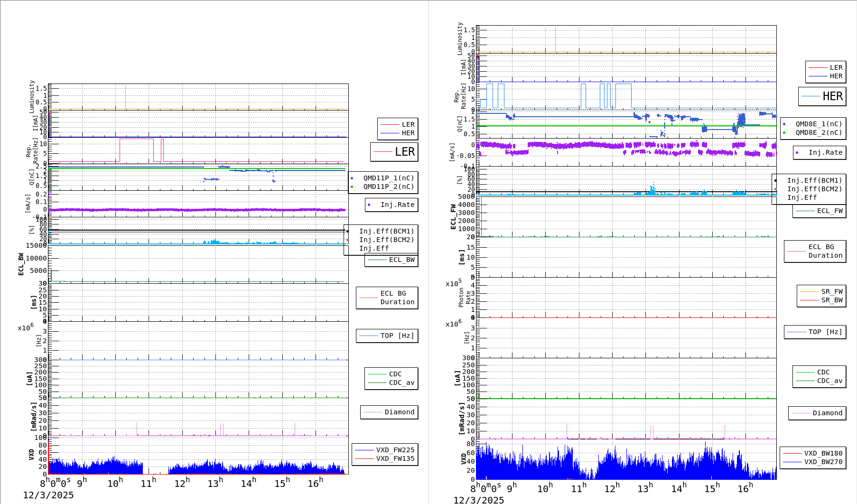Click the Diamond legend box on the left
Image resolution: width=857 pixels, height=504 pixels.
tap(390, 412)
